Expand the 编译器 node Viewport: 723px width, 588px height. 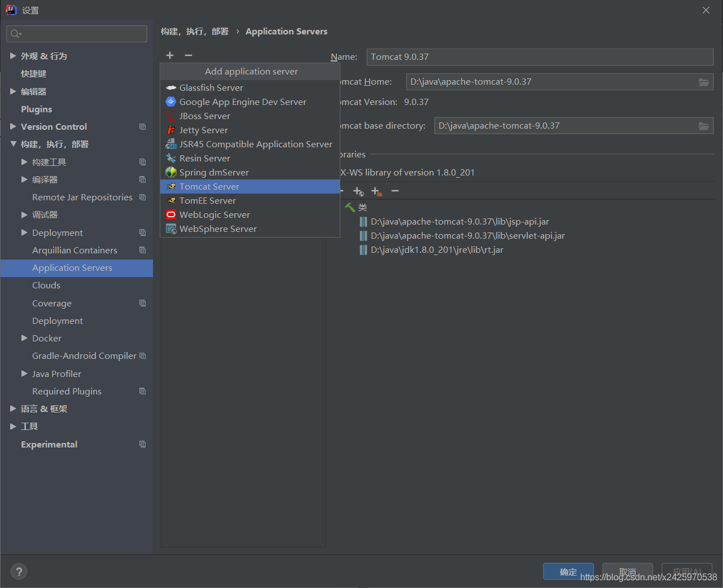24,179
